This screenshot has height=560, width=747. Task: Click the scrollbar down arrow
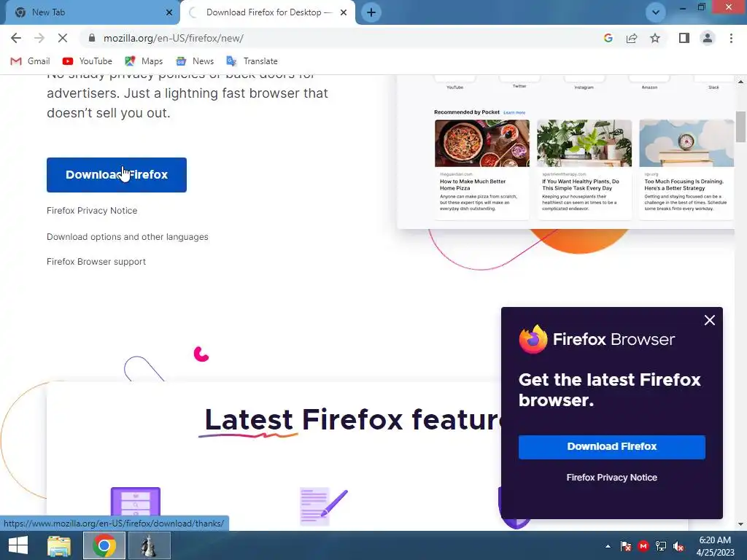[740, 524]
